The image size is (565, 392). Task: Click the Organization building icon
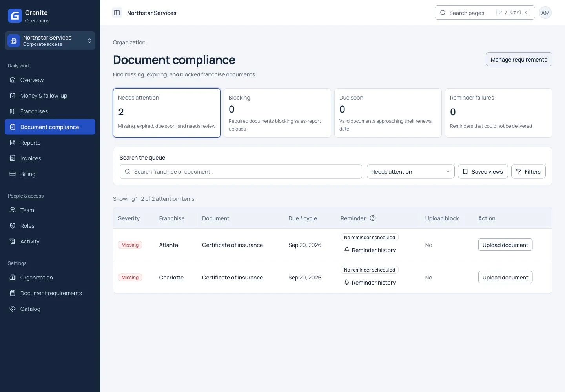[x=13, y=278]
